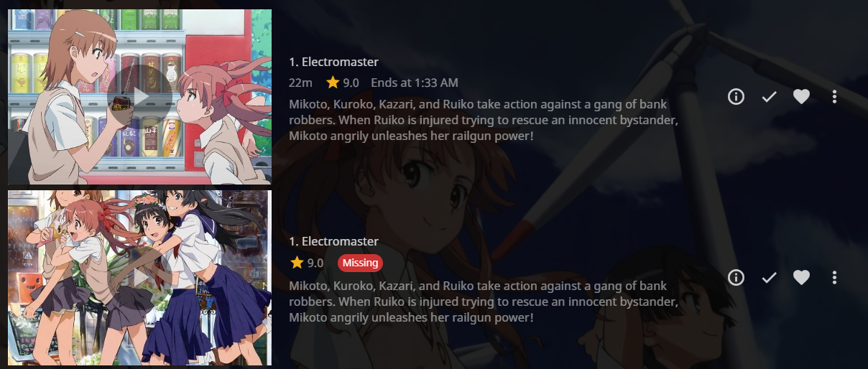Click the play overlay on the group hug thumbnail
The width and height of the screenshot is (868, 369).
(139, 277)
